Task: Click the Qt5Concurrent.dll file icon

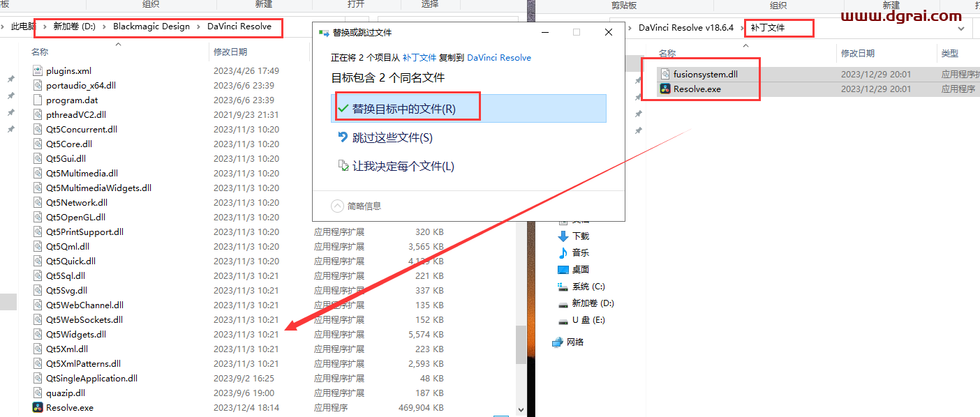Action: tap(38, 129)
